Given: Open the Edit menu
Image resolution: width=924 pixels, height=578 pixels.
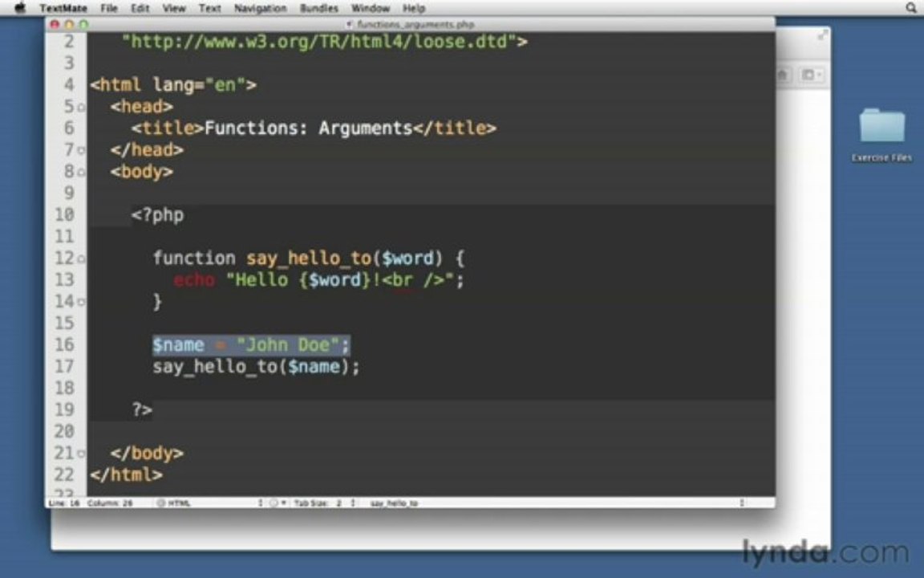Looking at the screenshot, I should click(x=140, y=8).
